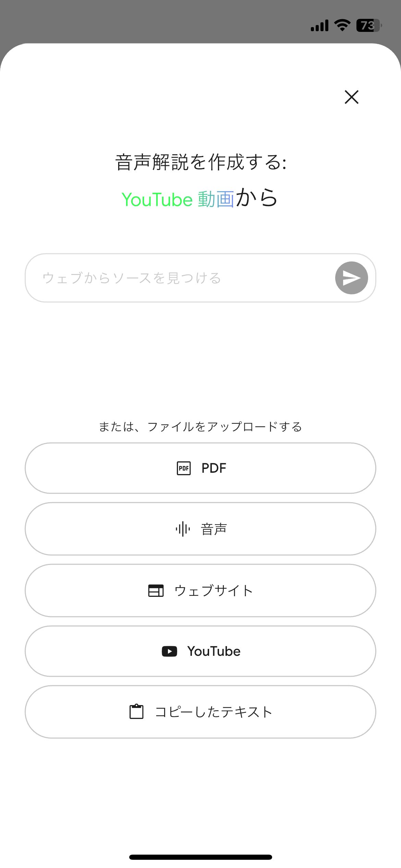Click the website layout icon

click(156, 590)
